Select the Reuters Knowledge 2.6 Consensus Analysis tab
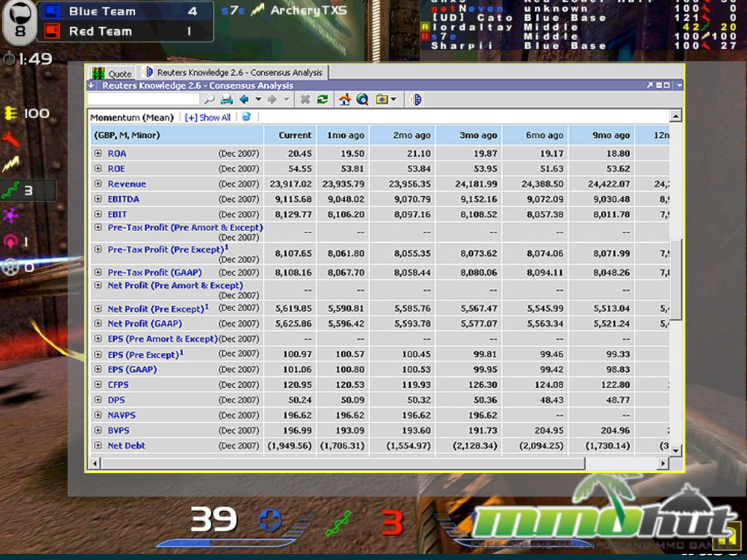Viewport: 747px width, 560px height. 233,72
